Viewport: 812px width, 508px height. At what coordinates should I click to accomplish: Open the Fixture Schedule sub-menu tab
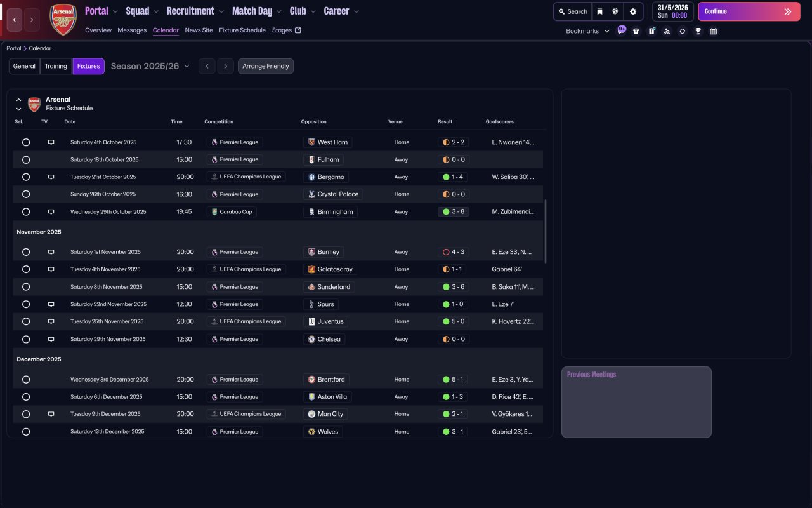[242, 30]
